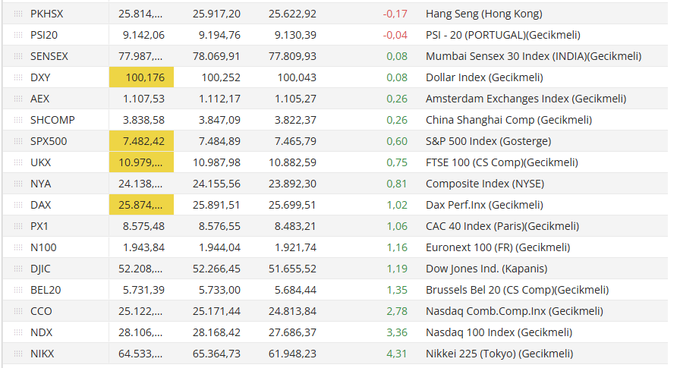Grab the drag handle of the NYA row
The image size is (680, 368).
click(x=18, y=184)
